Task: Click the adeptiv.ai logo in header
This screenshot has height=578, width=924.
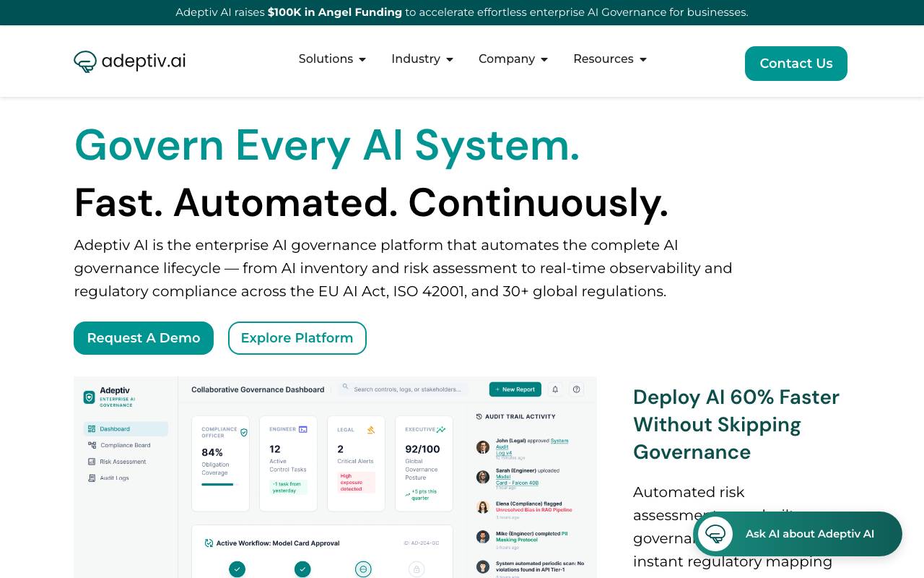Action: 130,61
